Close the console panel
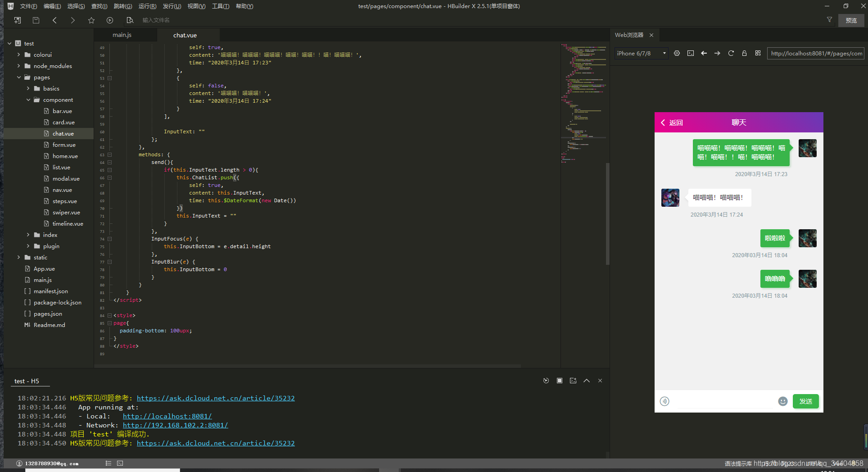 [x=600, y=381]
